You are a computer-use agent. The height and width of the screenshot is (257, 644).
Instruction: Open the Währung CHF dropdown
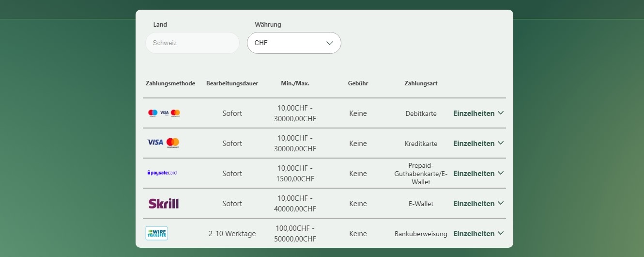coord(294,43)
